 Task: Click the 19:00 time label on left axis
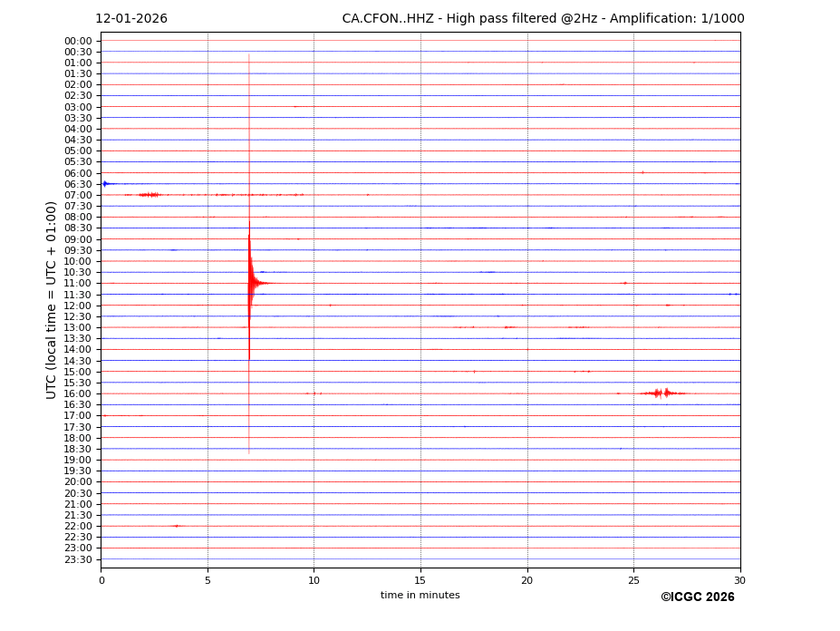[78, 460]
